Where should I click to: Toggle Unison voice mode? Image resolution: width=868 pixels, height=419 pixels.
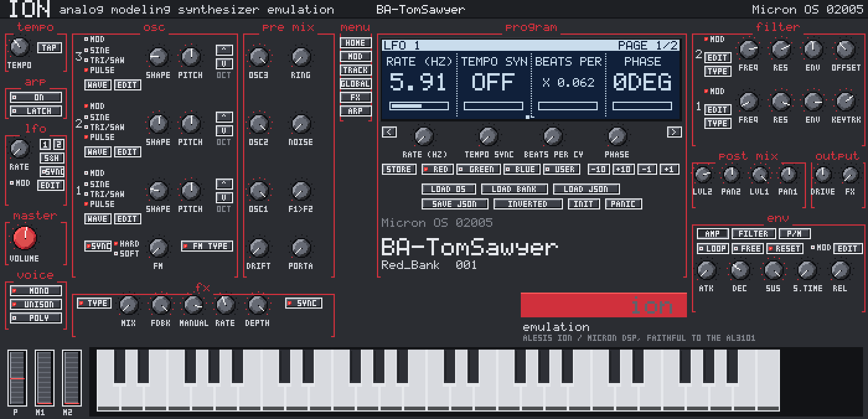(36, 304)
